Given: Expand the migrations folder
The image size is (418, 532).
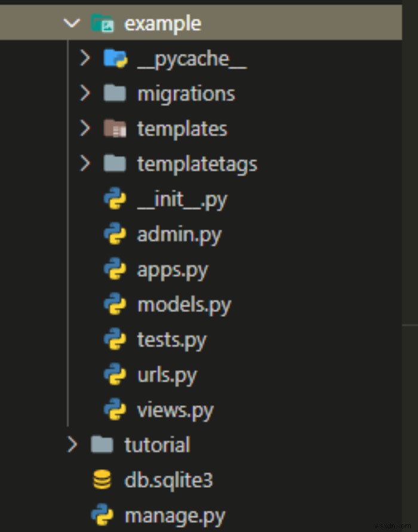Looking at the screenshot, I should (x=85, y=93).
